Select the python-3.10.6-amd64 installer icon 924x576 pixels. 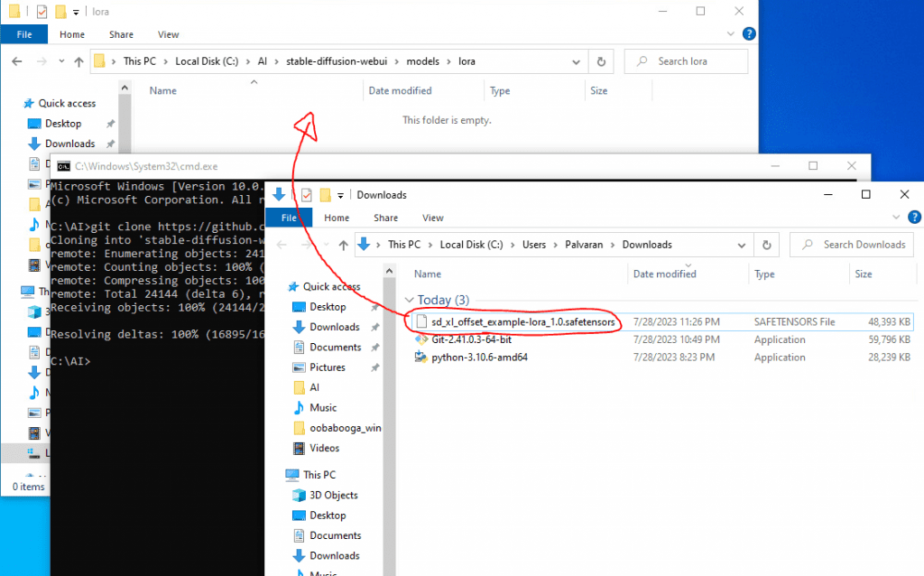click(x=420, y=358)
